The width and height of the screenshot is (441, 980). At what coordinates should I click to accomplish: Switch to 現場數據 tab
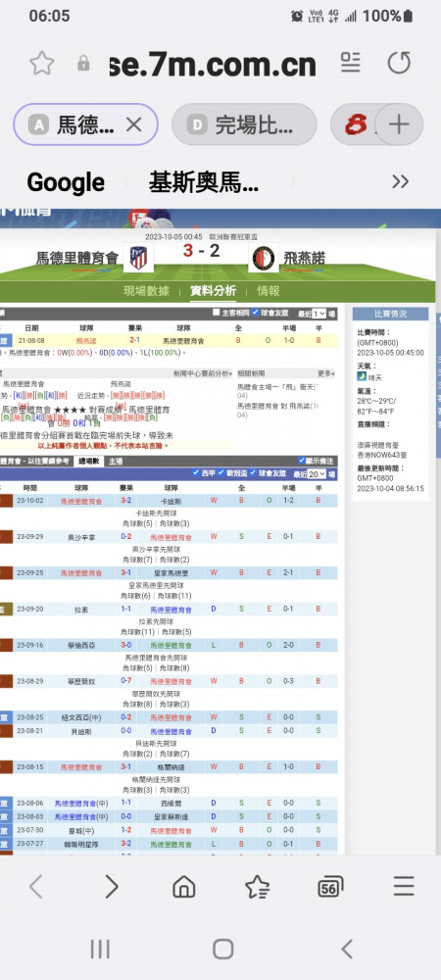(149, 291)
